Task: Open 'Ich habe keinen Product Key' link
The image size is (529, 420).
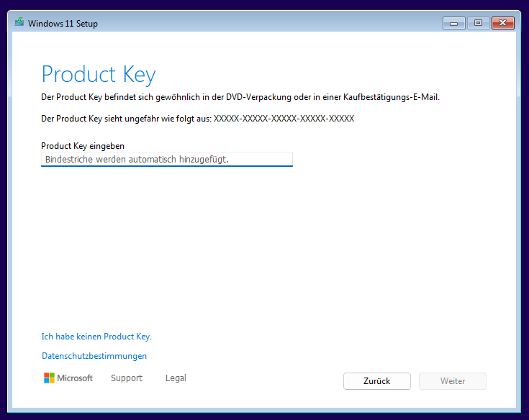Action: click(x=96, y=337)
